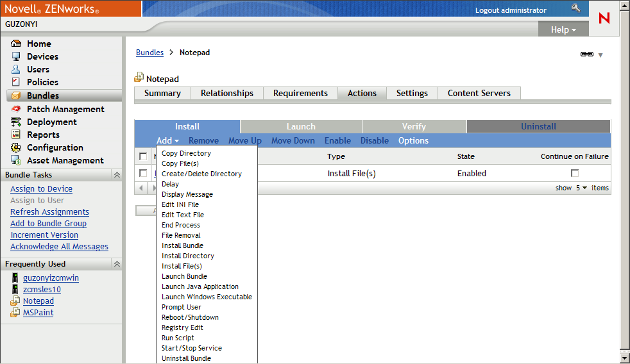
Task: Toggle the select-all checkbox in table header
Action: pos(143,156)
